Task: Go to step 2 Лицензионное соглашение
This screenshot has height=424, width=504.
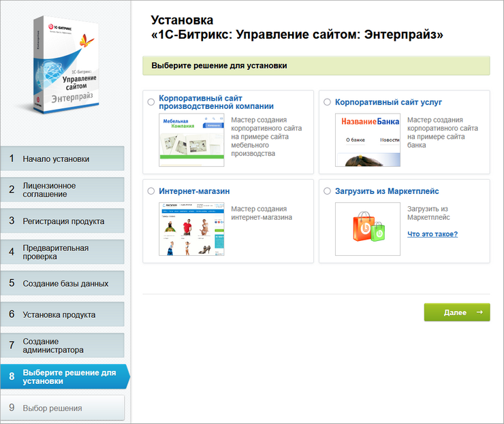Action: tap(62, 190)
